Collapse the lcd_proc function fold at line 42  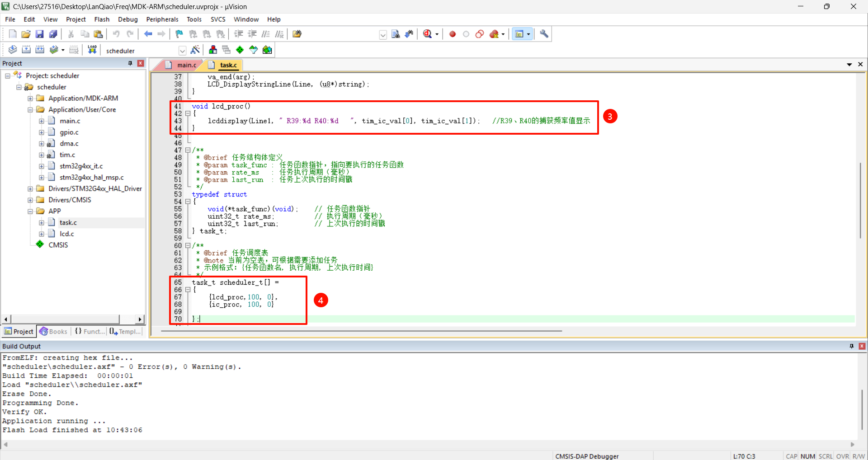(x=188, y=114)
